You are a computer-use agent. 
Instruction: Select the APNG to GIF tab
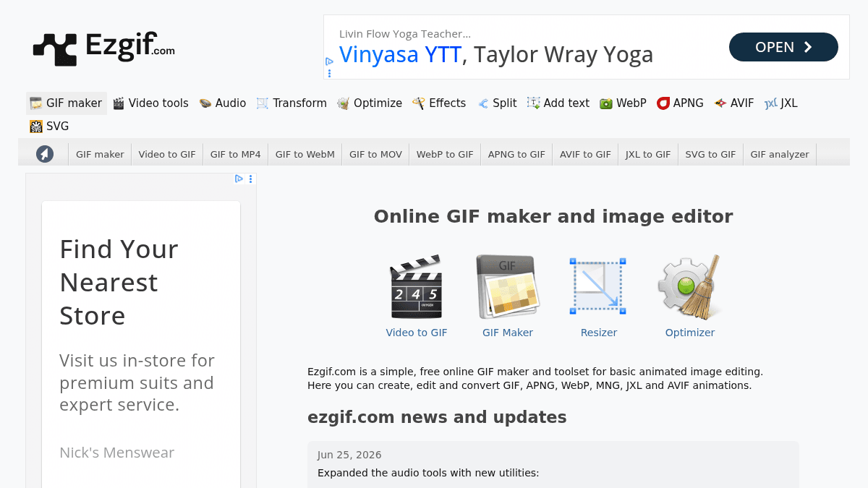tap(516, 154)
